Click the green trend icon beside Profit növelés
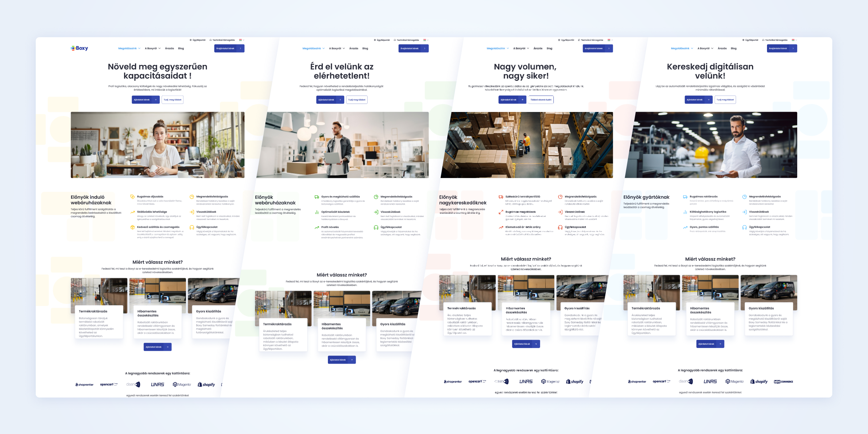The height and width of the screenshot is (434, 868). click(317, 227)
